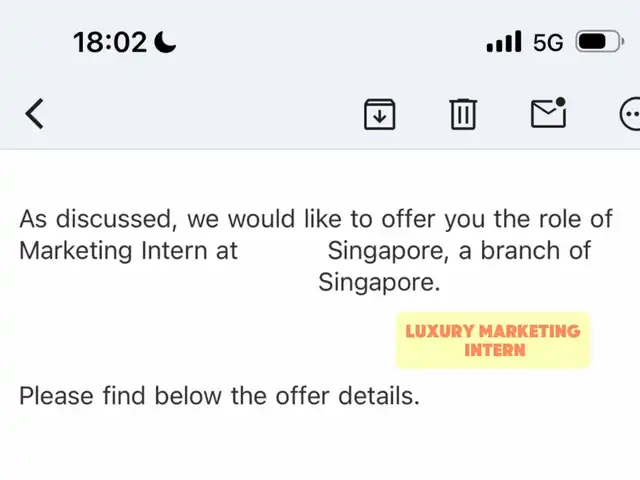Archive this email with the box-arrow icon
Image resolution: width=640 pixels, height=480 pixels.
tap(380, 114)
